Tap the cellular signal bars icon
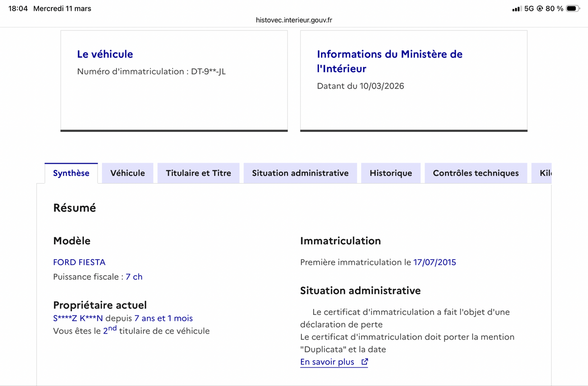Viewport: 588px width, 386px height. (516, 9)
